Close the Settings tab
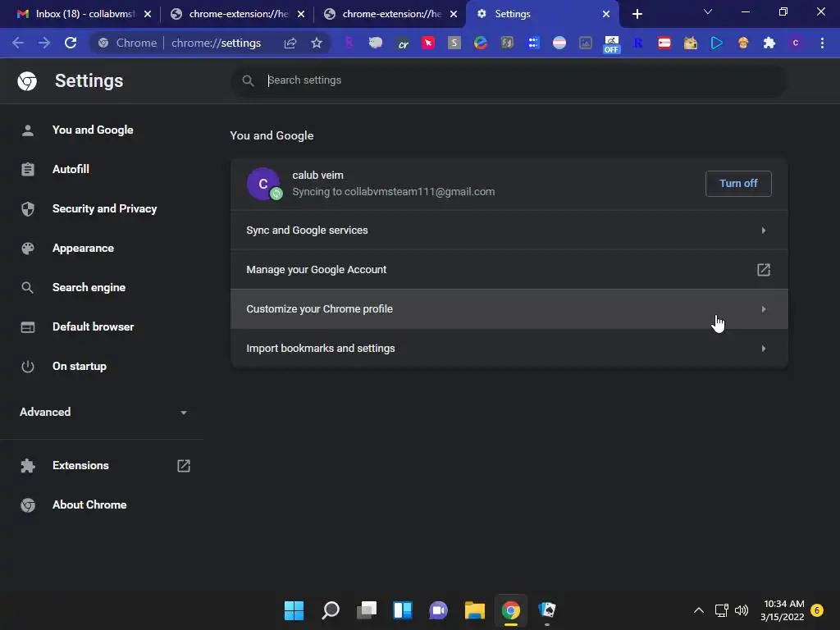840x630 pixels. tap(606, 14)
